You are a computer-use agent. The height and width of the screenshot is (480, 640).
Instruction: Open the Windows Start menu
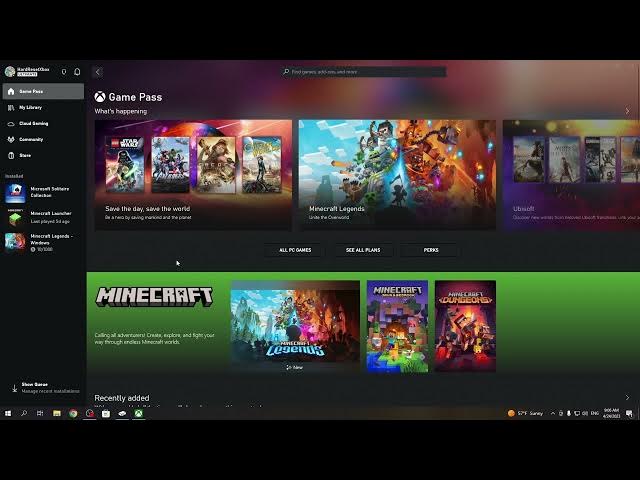(8, 413)
